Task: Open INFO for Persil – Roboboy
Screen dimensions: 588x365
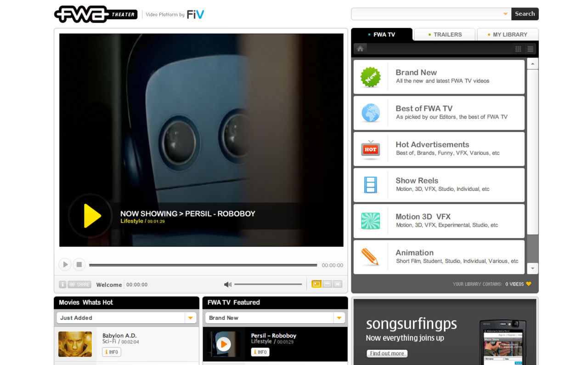Action: point(260,352)
